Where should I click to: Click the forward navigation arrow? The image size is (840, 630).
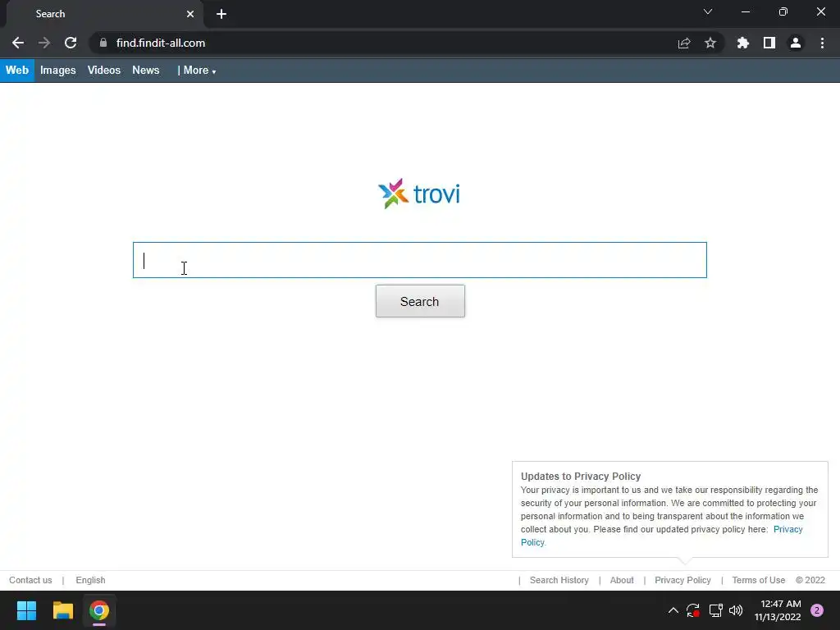tap(44, 43)
